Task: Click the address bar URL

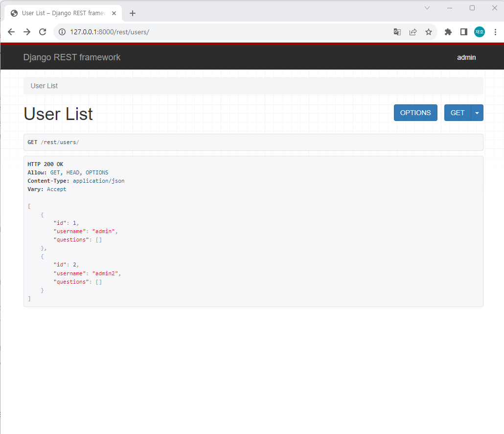Action: (110, 32)
